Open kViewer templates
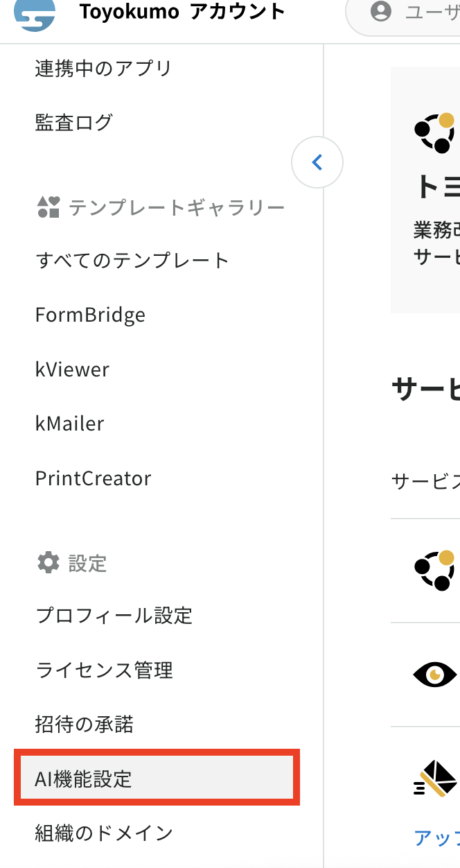This screenshot has width=460, height=868. click(x=72, y=369)
